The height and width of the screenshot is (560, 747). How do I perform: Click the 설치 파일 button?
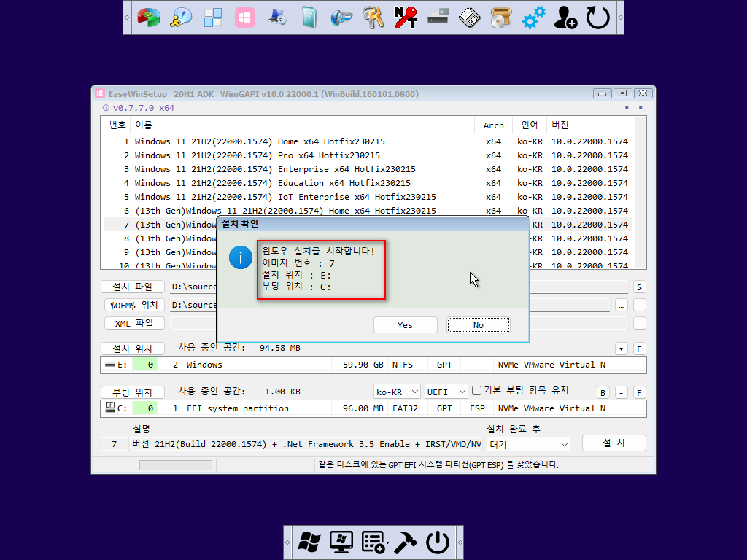click(x=133, y=287)
